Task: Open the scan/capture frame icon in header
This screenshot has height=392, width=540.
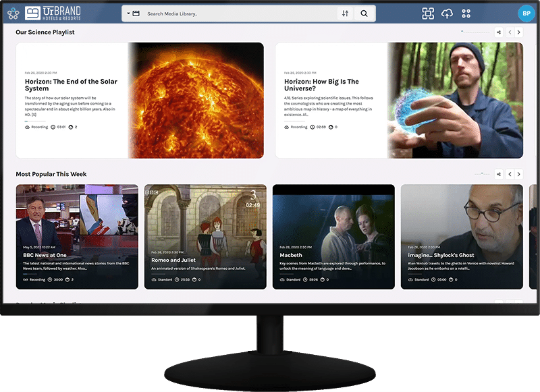Action: coord(428,13)
